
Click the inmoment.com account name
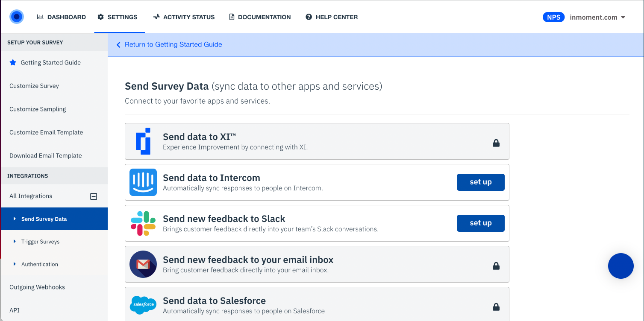point(594,18)
